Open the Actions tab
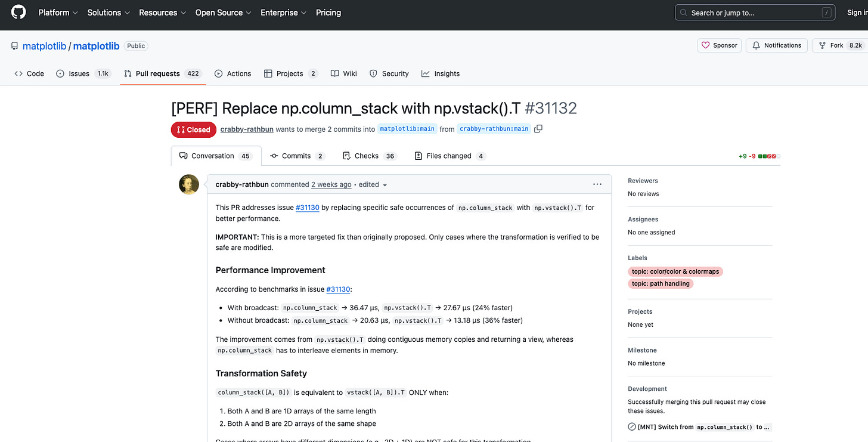The image size is (868, 442). [x=233, y=73]
